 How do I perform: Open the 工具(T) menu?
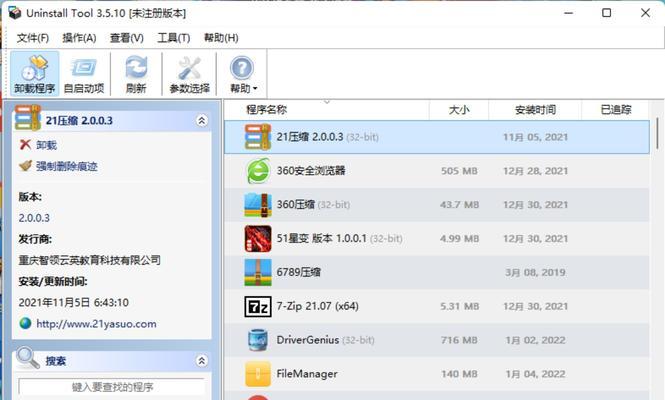click(x=173, y=38)
